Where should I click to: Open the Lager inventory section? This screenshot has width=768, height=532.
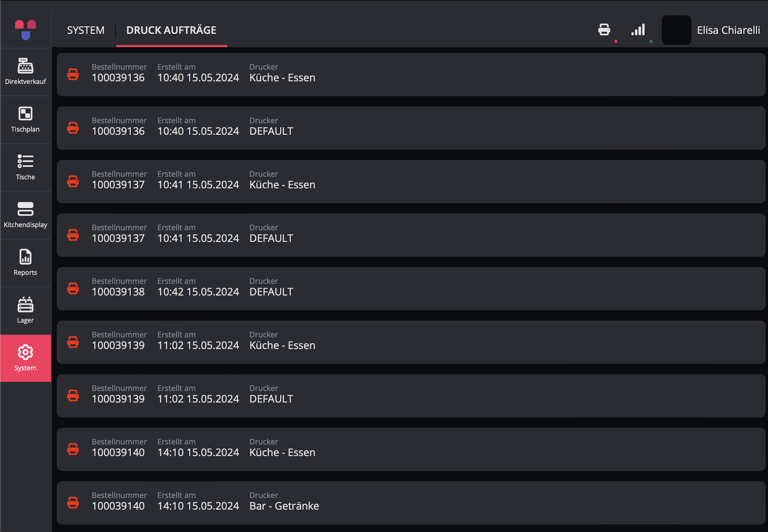(x=26, y=311)
